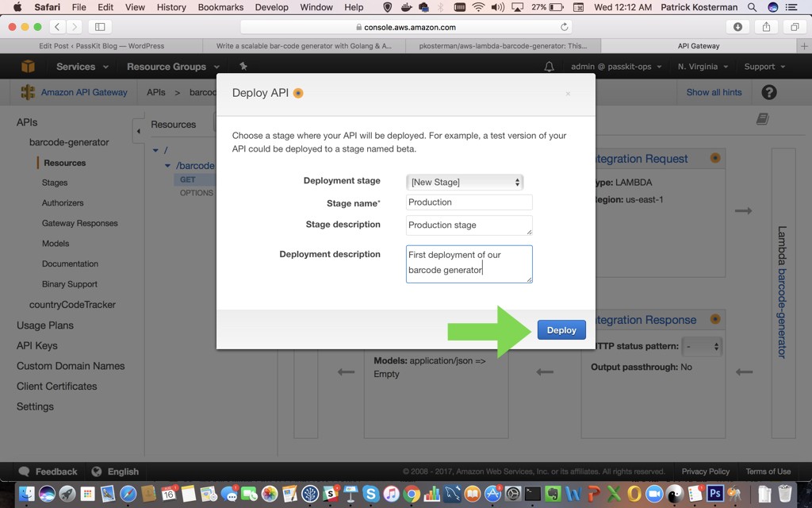Open Authorizers in the sidebar

point(63,202)
